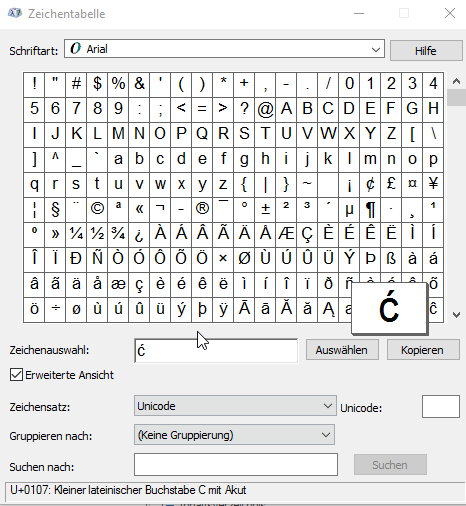Open the Zeichensatz dropdown set to Unicode
Viewport: 466px width, 506px height.
pos(235,406)
